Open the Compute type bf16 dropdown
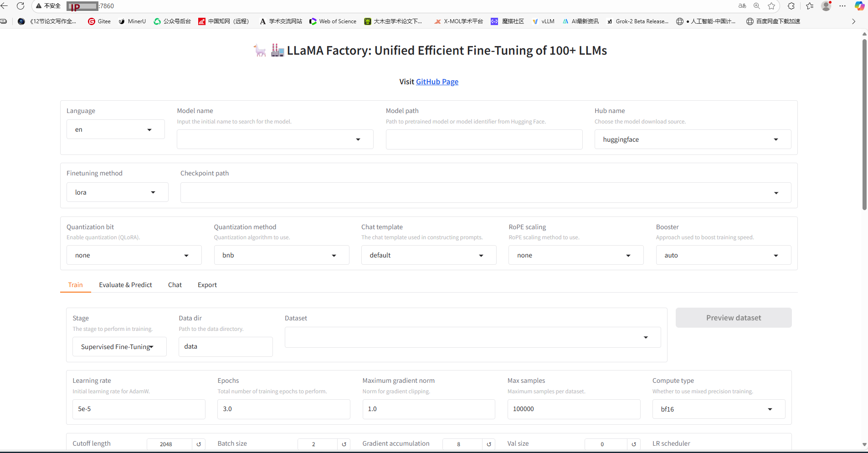Image resolution: width=868 pixels, height=453 pixels. (719, 409)
